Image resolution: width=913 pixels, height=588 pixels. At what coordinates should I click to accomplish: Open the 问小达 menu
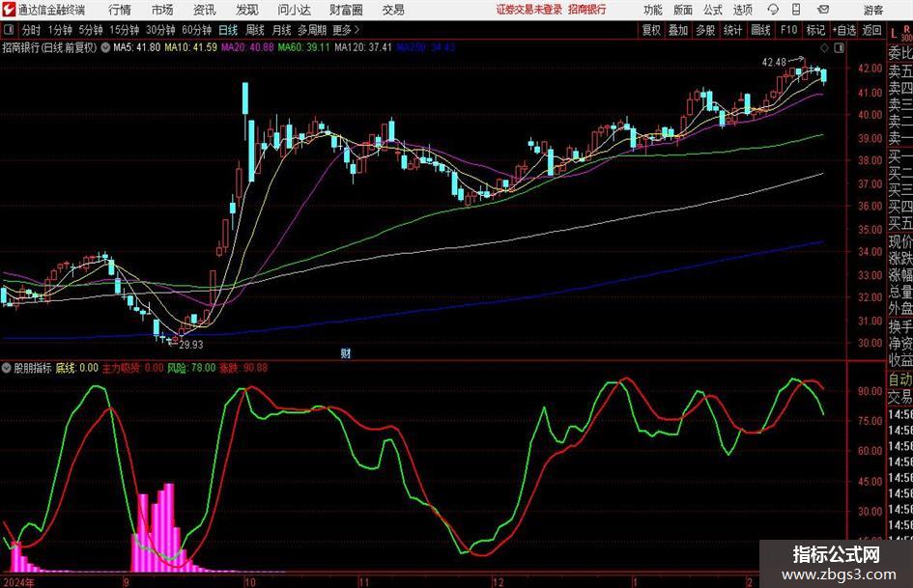[x=294, y=10]
